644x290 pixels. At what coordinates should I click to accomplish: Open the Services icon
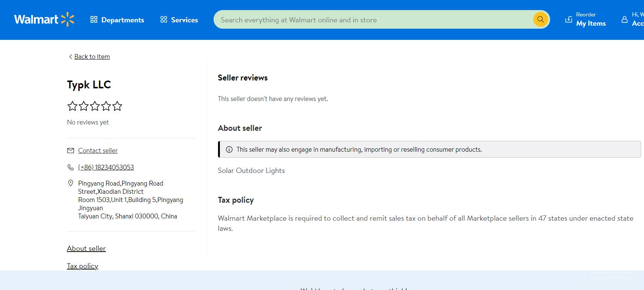coord(164,19)
